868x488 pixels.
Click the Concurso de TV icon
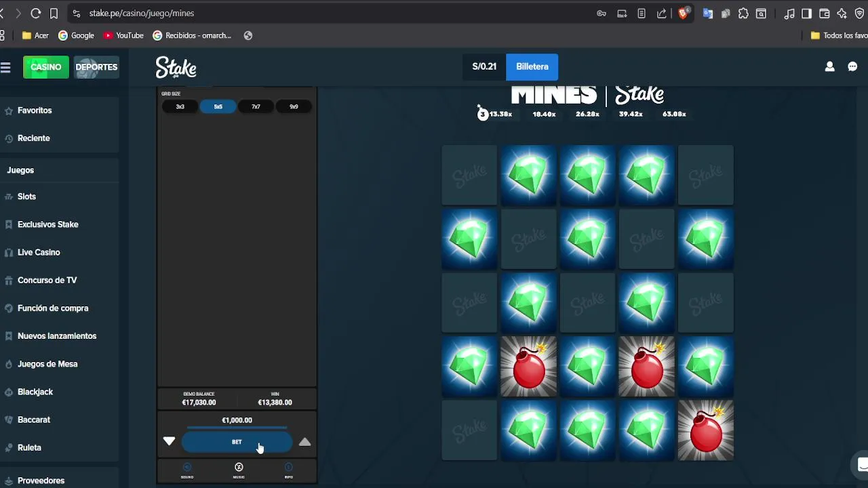pos(9,280)
